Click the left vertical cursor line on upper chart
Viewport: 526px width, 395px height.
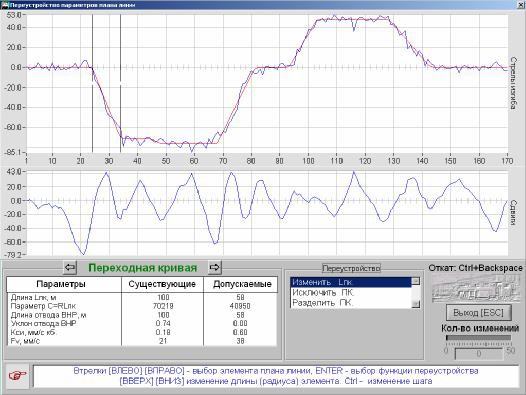(x=92, y=83)
